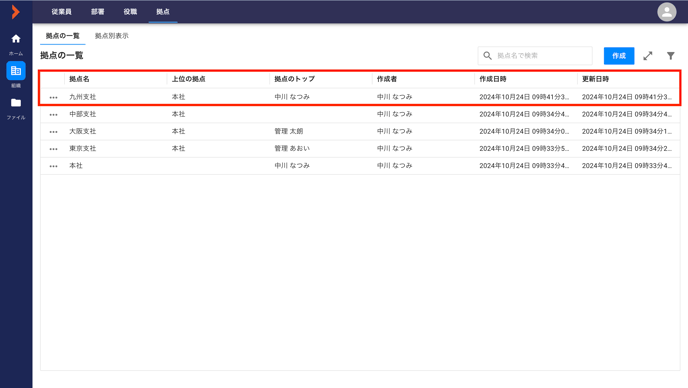The width and height of the screenshot is (688, 388).
Task: Click 本社 parent cell in 大阪支社 row
Action: pos(178,131)
